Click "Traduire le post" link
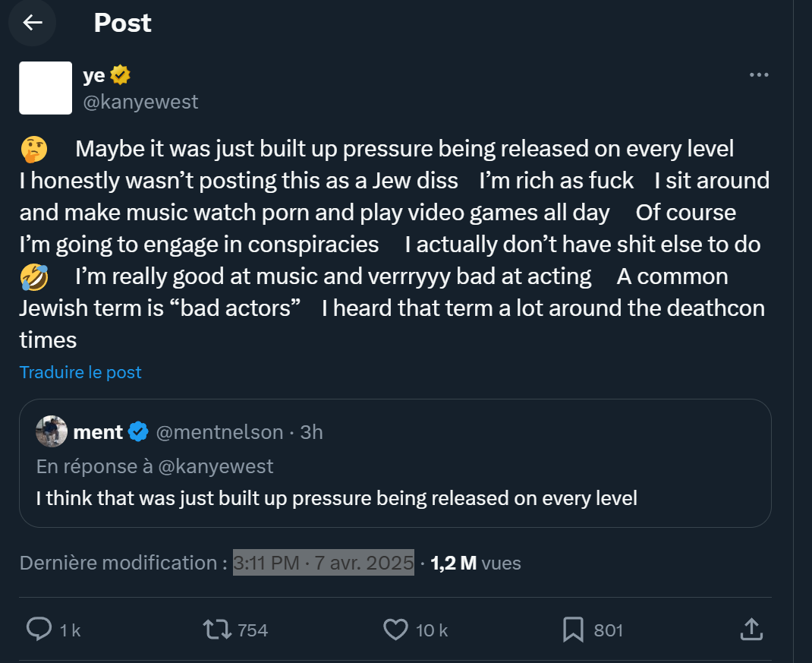The image size is (812, 663). pyautogui.click(x=80, y=372)
